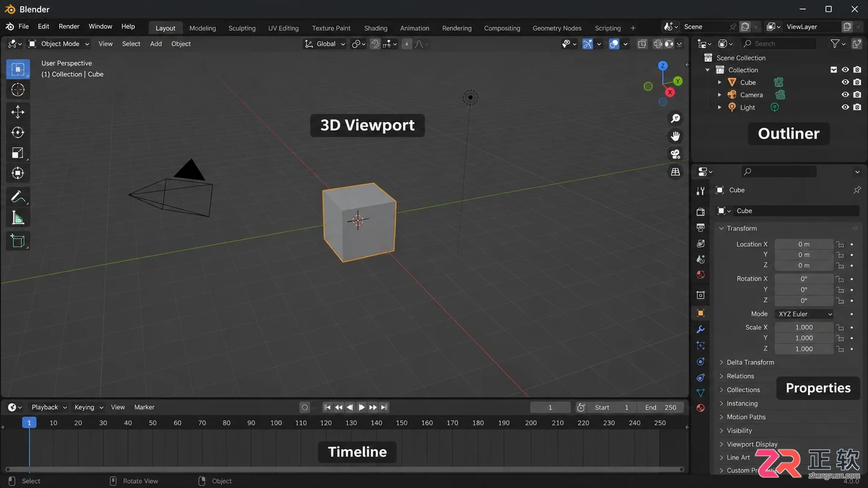Select the Add Cube tool
This screenshot has width=868, height=488.
pos(18,241)
